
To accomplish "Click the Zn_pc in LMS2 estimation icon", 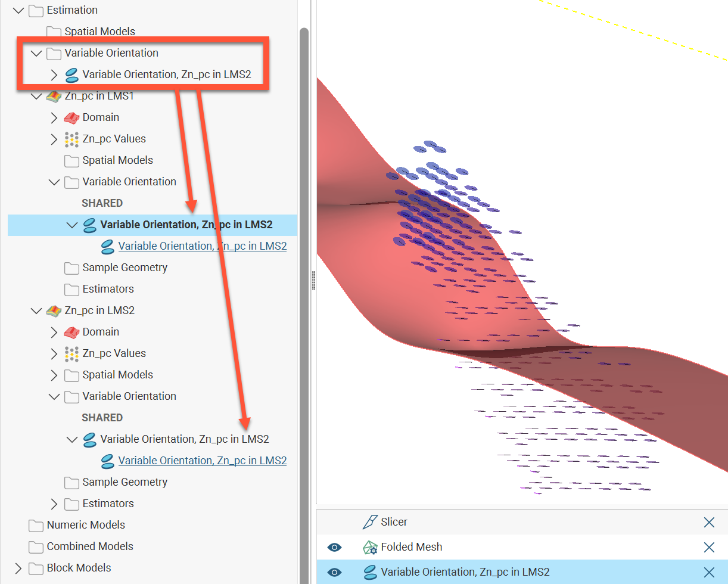I will pyautogui.click(x=54, y=310).
